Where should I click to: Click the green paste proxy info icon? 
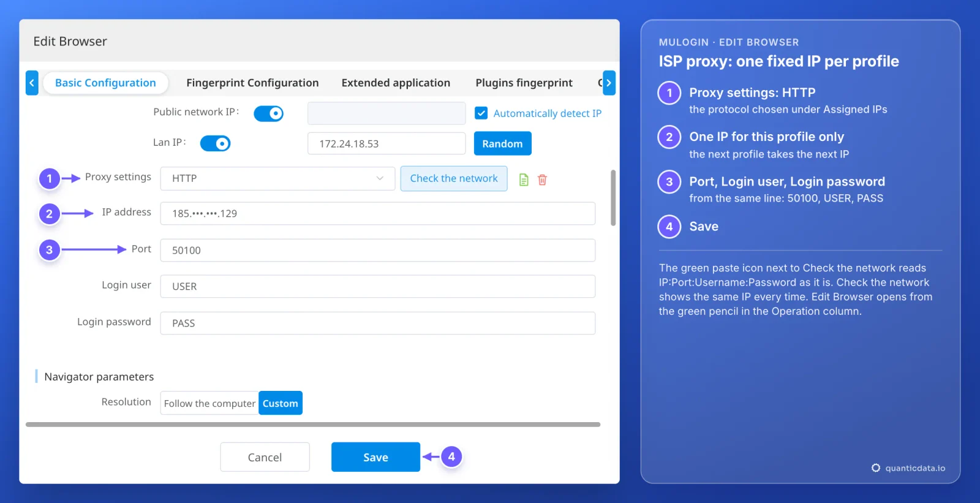click(x=524, y=180)
